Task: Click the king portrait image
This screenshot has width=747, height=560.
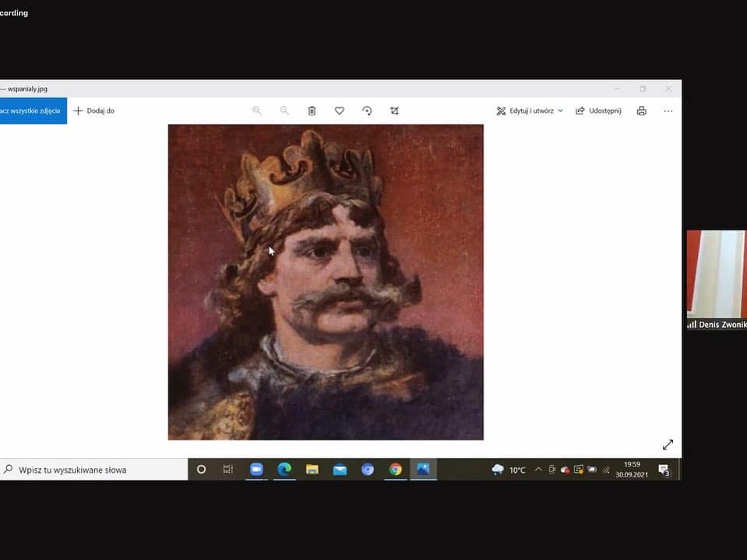Action: (x=326, y=282)
